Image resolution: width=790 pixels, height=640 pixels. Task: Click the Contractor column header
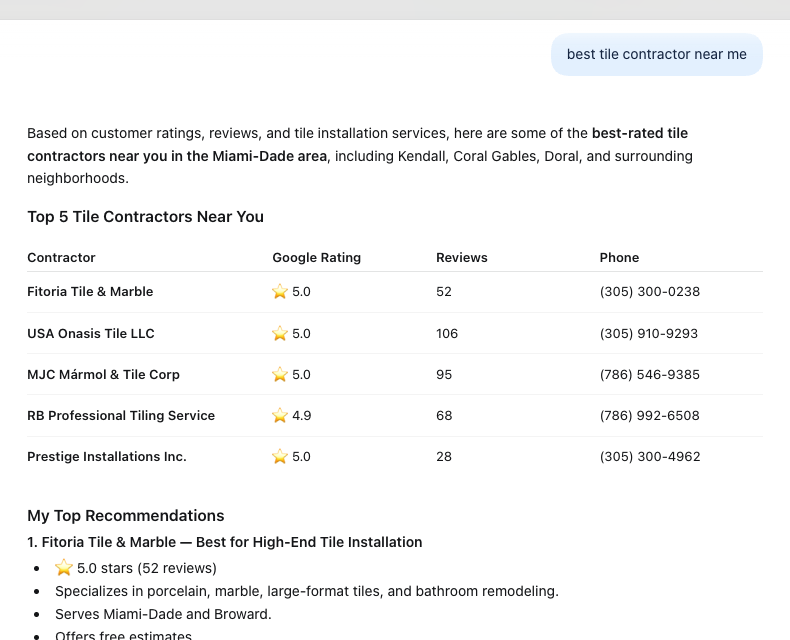(61, 258)
